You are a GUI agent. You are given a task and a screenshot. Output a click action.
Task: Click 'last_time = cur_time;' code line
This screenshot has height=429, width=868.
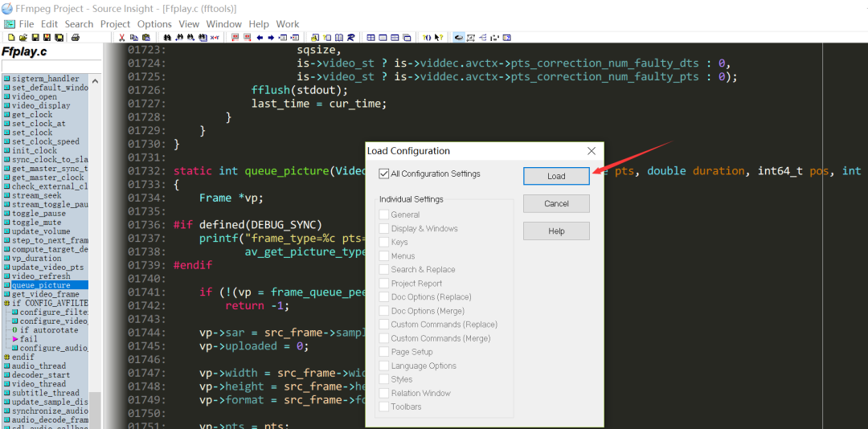click(319, 104)
